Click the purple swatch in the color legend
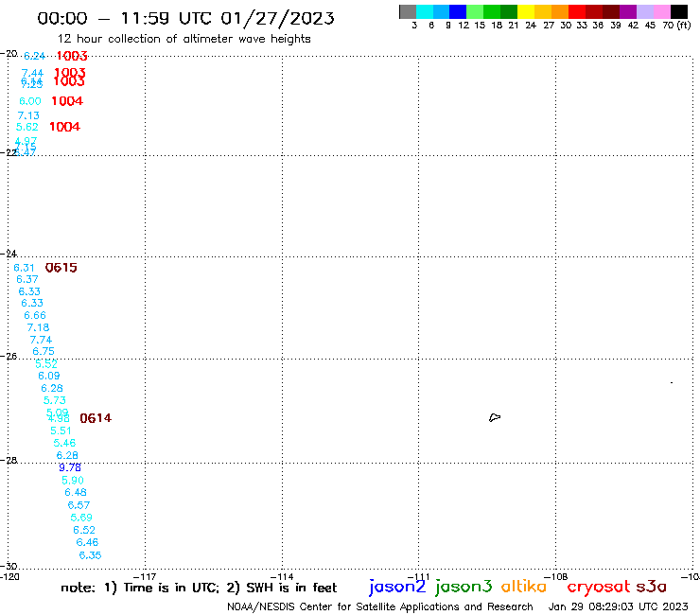This screenshot has height=615, width=700. click(x=628, y=11)
